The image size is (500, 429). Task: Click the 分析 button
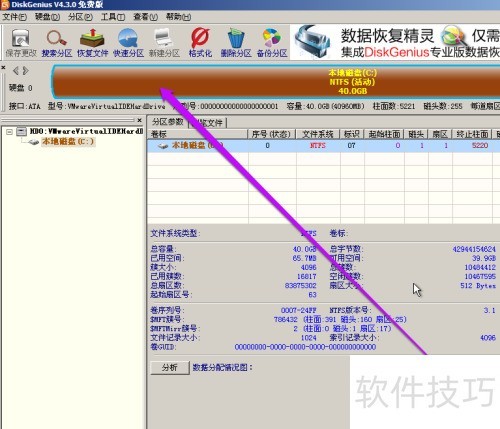[x=170, y=368]
